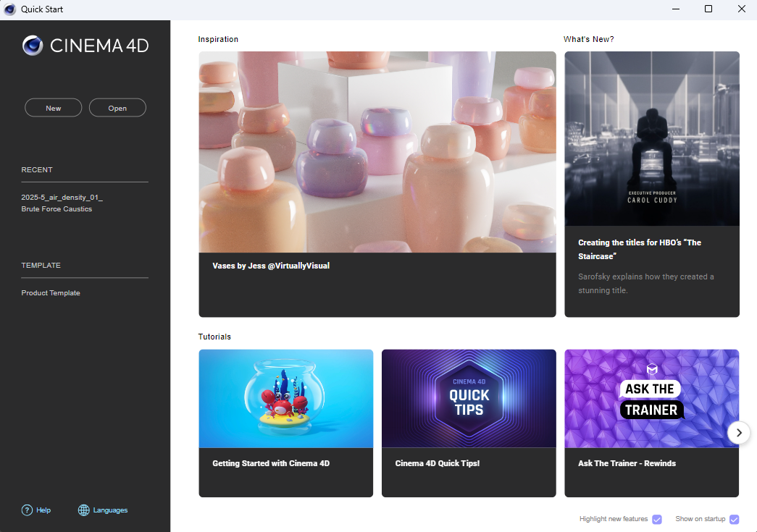Click Getting Started with Cinema 4D title
The image size is (757, 532).
point(271,463)
